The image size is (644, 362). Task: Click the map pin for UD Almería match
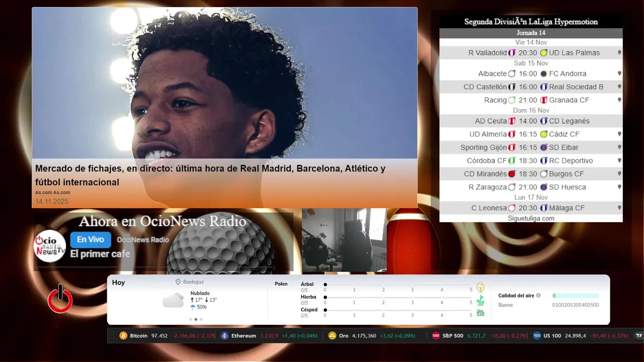[x=619, y=134]
